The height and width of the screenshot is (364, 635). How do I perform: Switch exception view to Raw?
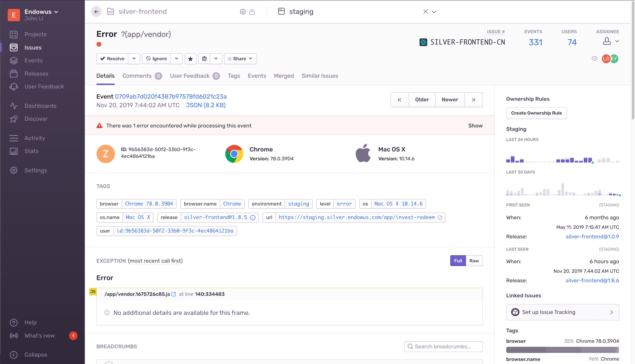pos(474,261)
